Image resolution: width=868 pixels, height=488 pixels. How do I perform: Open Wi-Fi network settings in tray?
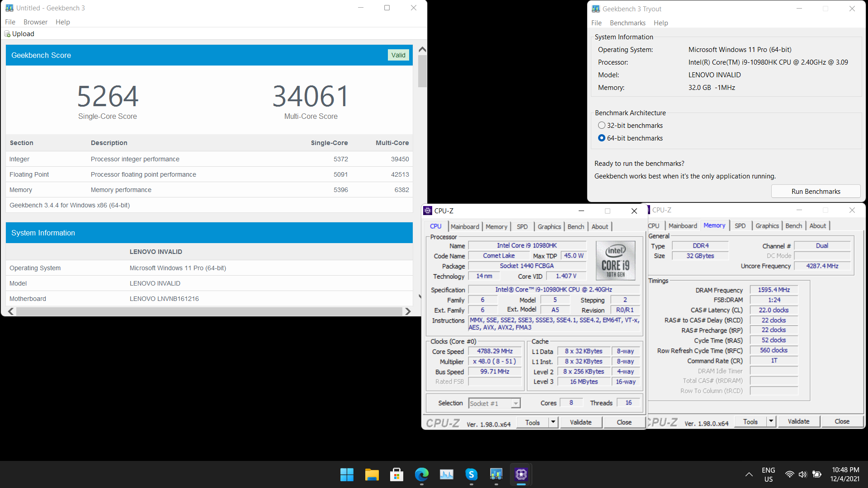(789, 474)
